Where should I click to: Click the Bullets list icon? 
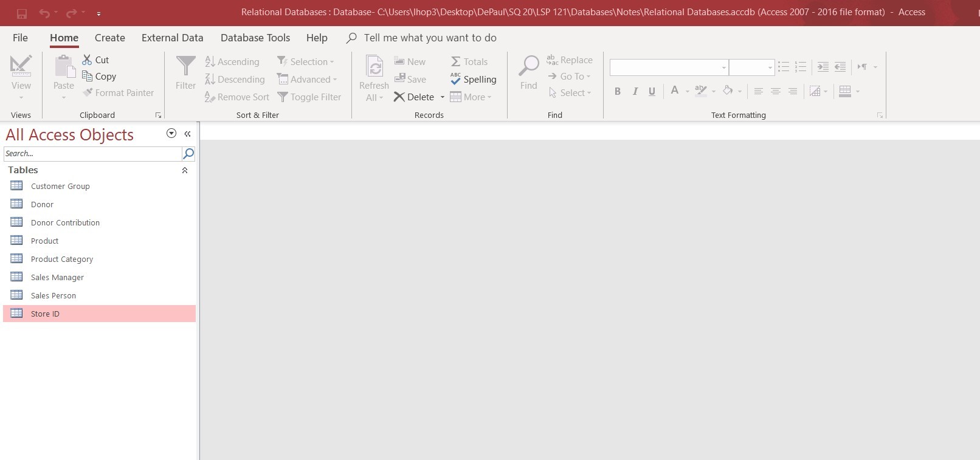pyautogui.click(x=784, y=67)
